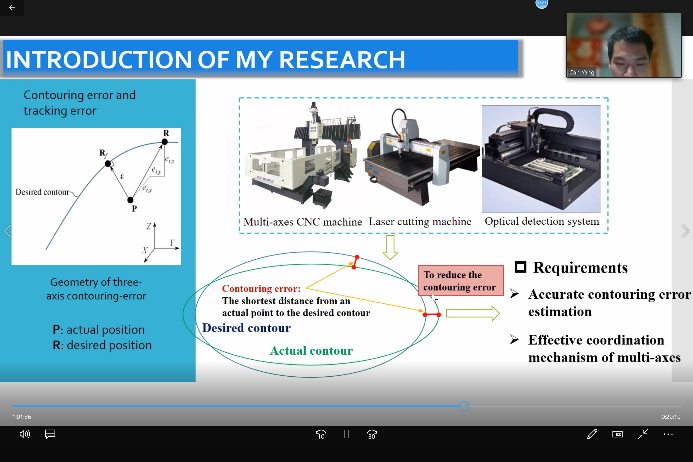Click the back arrow in top-left corner
This screenshot has height=462, width=693.
point(11,7)
